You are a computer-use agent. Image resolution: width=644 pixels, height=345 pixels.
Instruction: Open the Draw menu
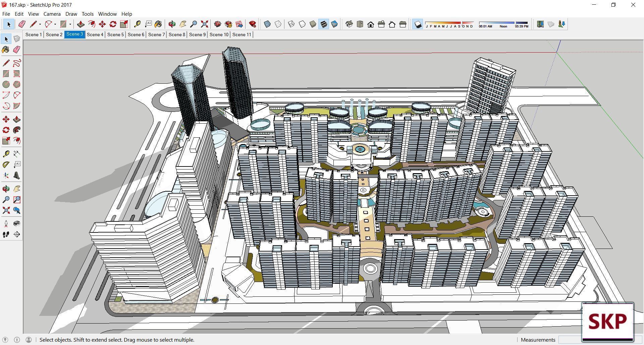tap(71, 14)
